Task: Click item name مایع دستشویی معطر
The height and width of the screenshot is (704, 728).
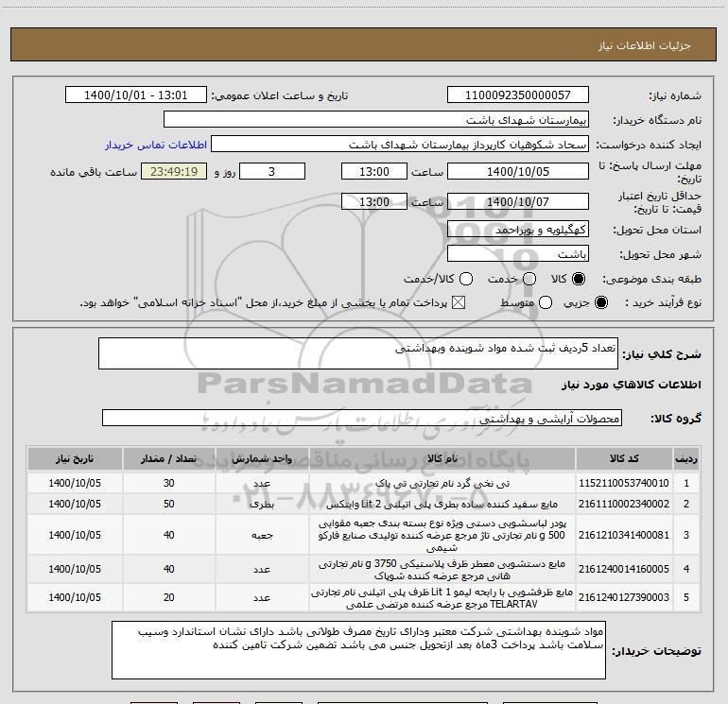Action: pyautogui.click(x=442, y=570)
